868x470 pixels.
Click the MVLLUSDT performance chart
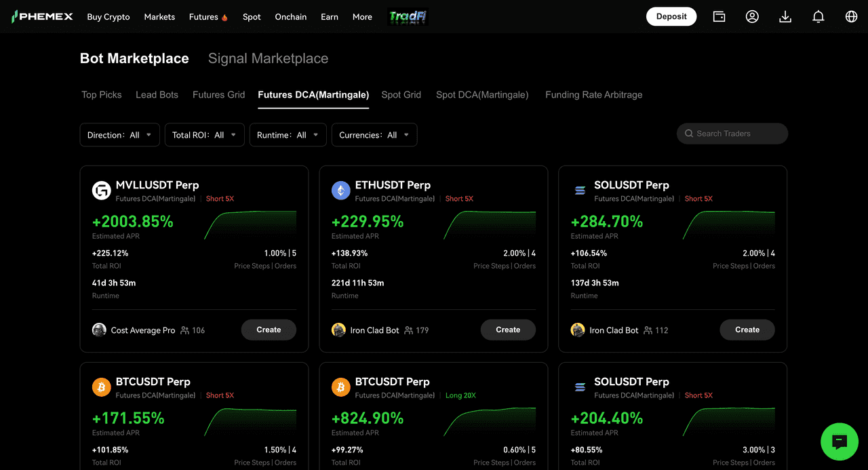click(x=250, y=225)
